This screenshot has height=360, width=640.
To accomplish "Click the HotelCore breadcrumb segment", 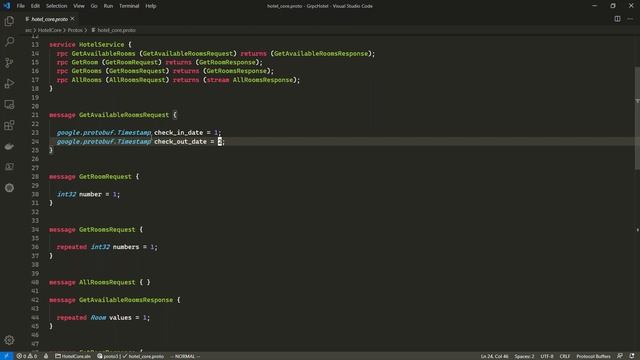I will point(49,30).
